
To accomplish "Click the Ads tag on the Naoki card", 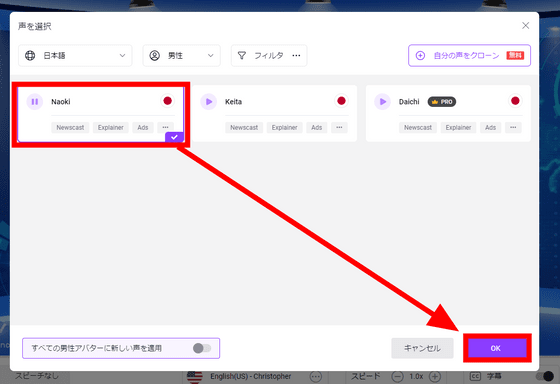I will 143,128.
